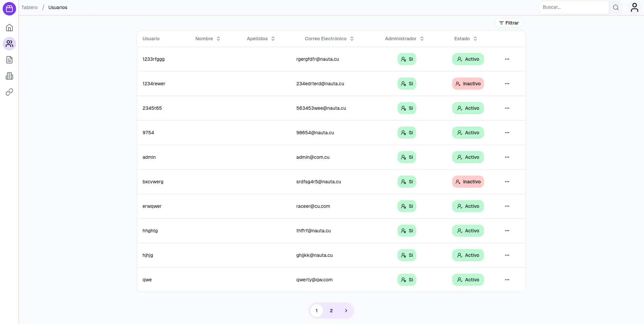
Task: Click username bxcvwerg
Action: tap(153, 182)
